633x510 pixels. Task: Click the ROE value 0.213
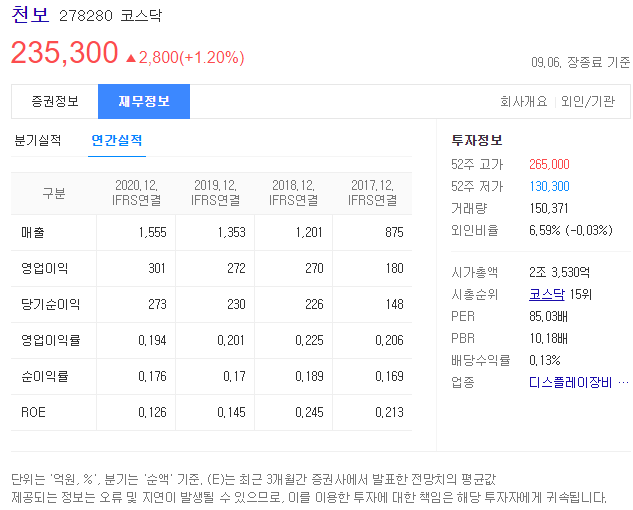point(389,412)
